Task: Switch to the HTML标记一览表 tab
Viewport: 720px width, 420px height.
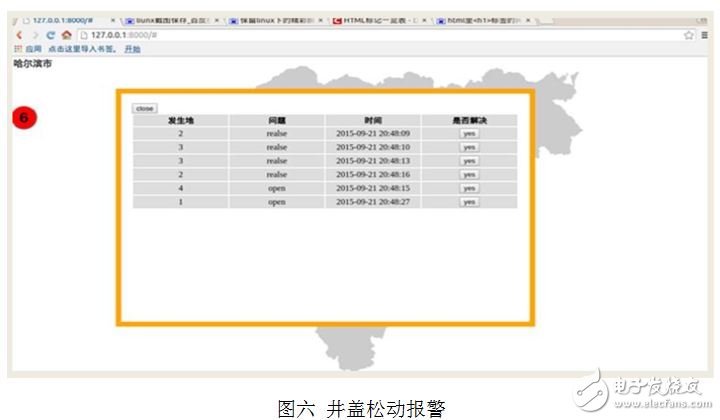Action: pos(375,19)
